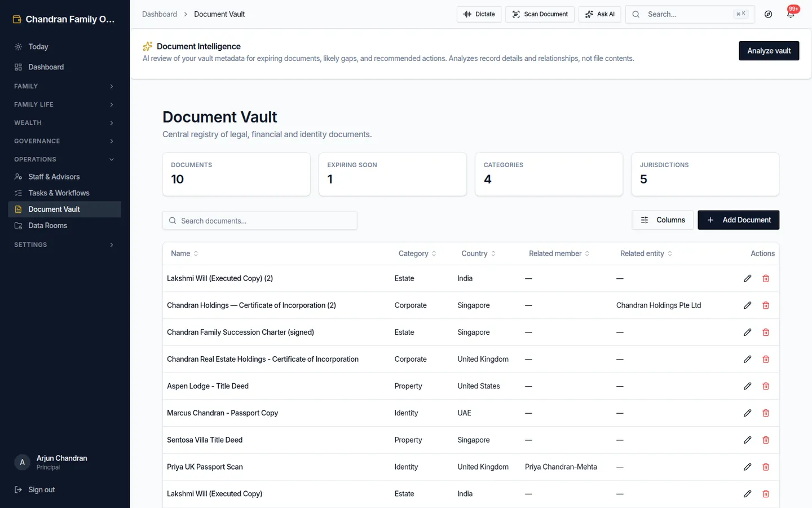Click the Expiring Soon stat card
Image resolution: width=812 pixels, height=508 pixels.
click(392, 174)
